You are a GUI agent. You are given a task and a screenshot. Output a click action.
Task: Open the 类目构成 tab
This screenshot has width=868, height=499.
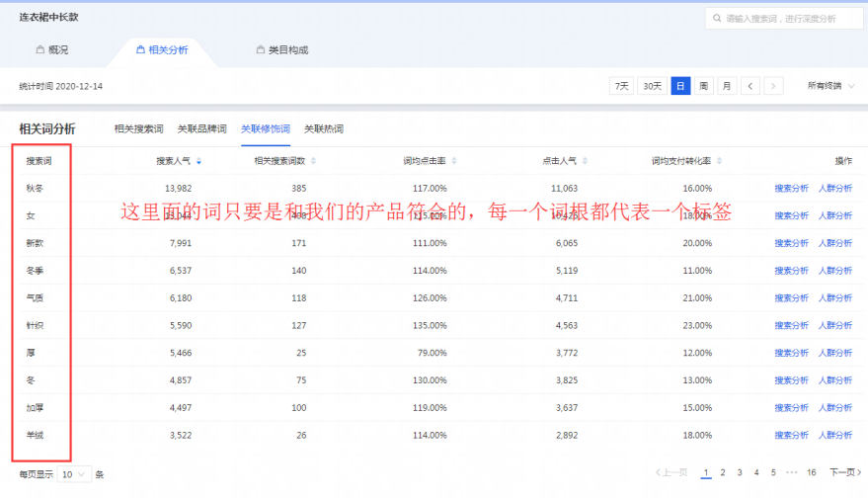click(282, 49)
